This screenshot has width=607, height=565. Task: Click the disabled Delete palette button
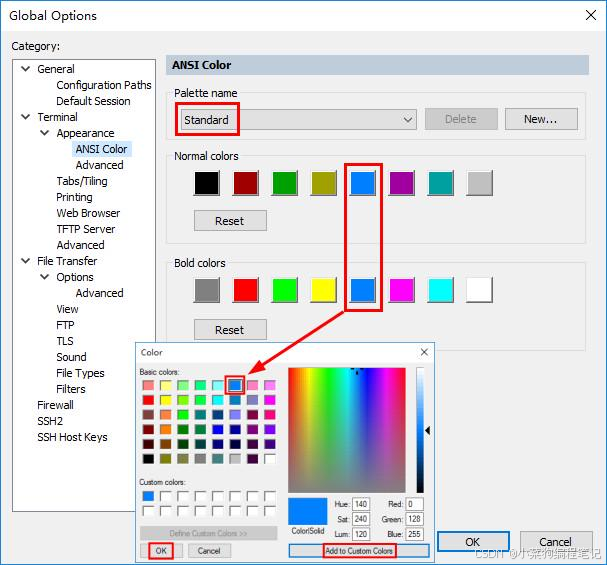[x=461, y=119]
